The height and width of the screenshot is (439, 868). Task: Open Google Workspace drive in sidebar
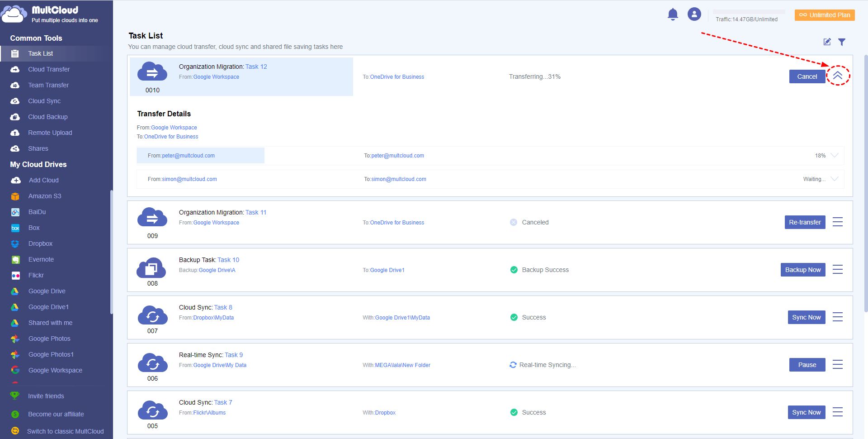coord(55,370)
